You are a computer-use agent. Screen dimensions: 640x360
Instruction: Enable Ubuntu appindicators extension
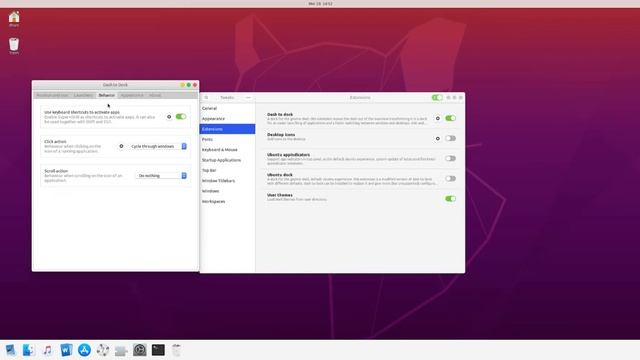tap(451, 158)
